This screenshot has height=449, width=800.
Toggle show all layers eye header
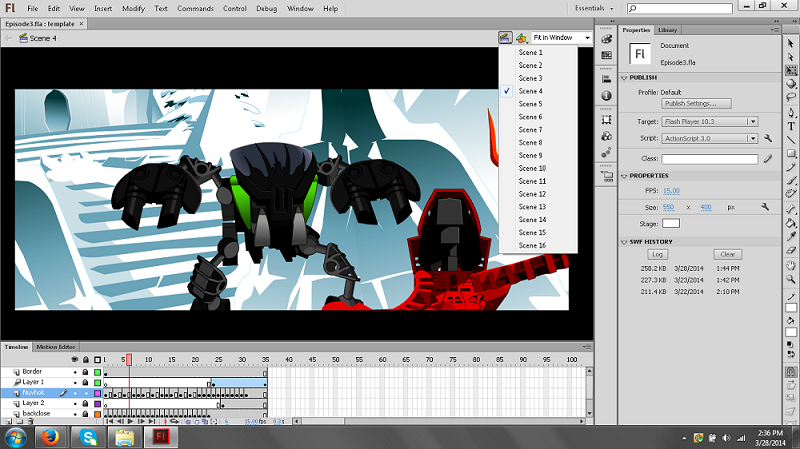click(x=75, y=360)
